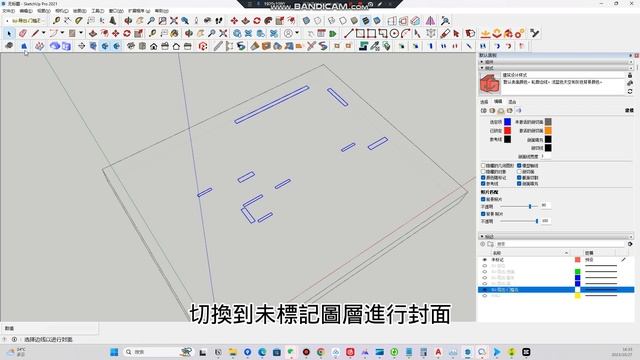The image size is (640, 360).
Task: Select the arrow Select tool in second toolbar row
Action: [9, 33]
